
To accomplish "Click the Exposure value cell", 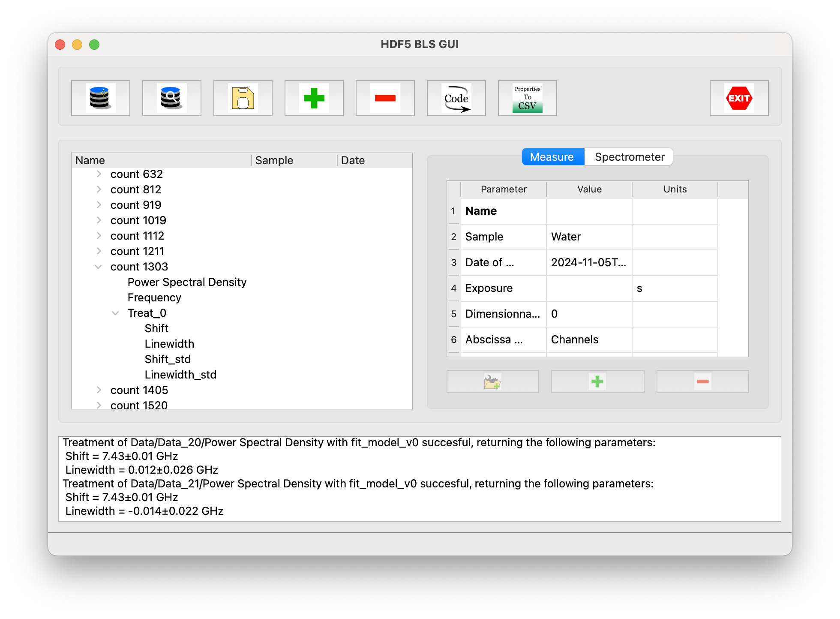I will [589, 288].
